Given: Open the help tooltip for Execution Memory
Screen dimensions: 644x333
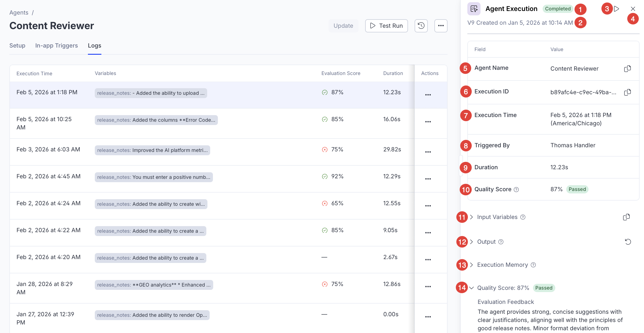Looking at the screenshot, I should coord(533,265).
